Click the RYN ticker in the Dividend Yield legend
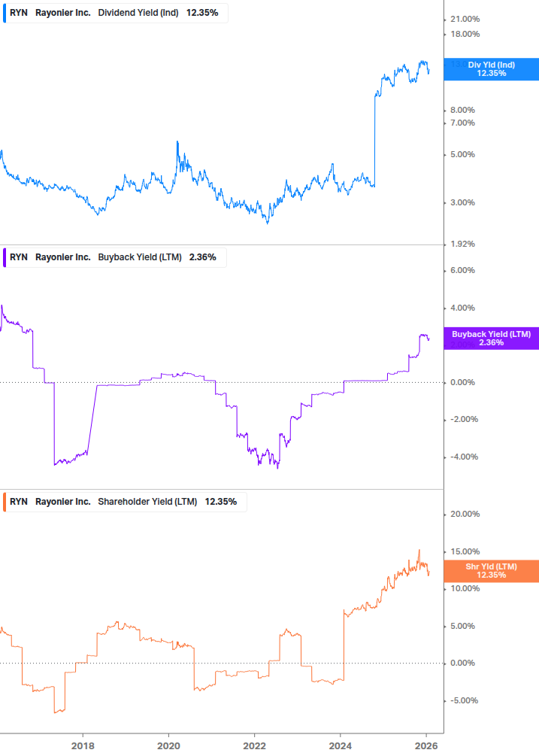 pos(19,13)
